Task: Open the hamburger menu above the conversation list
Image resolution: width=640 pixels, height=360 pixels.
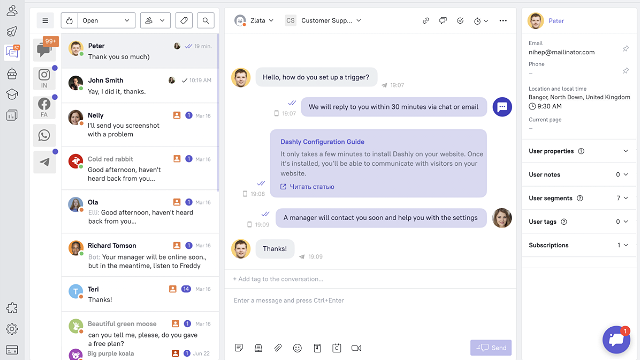Action: coord(45,20)
